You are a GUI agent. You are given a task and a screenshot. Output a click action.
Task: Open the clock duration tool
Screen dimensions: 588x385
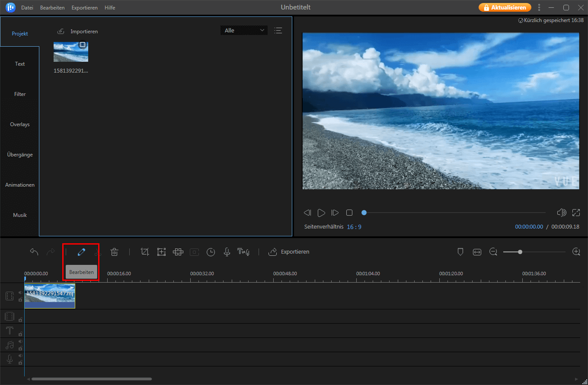pos(211,252)
